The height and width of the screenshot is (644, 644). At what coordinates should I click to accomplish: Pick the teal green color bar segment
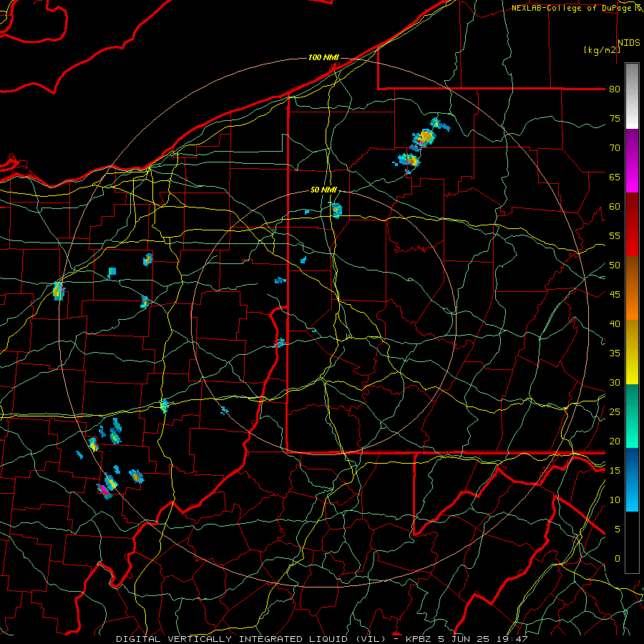[x=632, y=416]
